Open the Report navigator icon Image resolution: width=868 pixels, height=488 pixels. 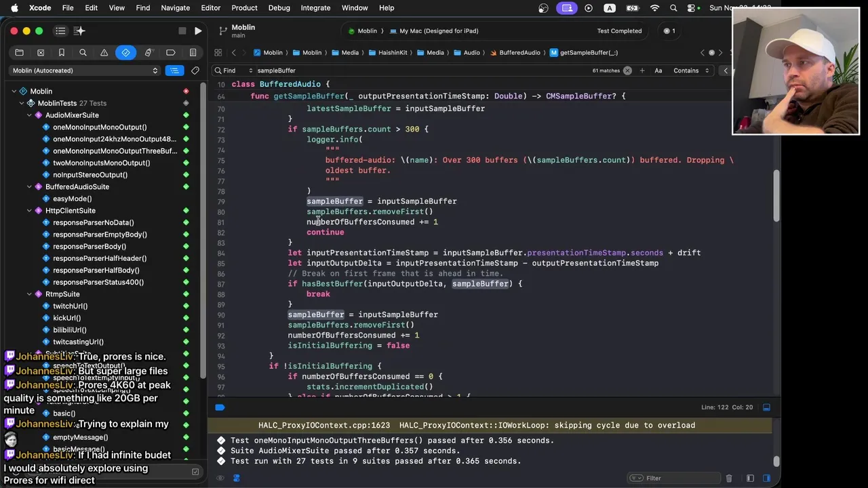[193, 53]
